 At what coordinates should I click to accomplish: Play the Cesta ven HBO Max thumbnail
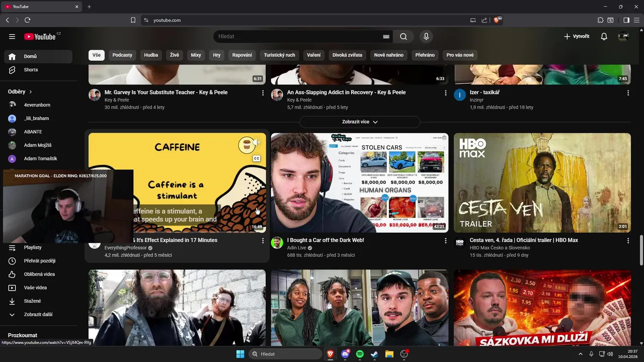pos(542,183)
